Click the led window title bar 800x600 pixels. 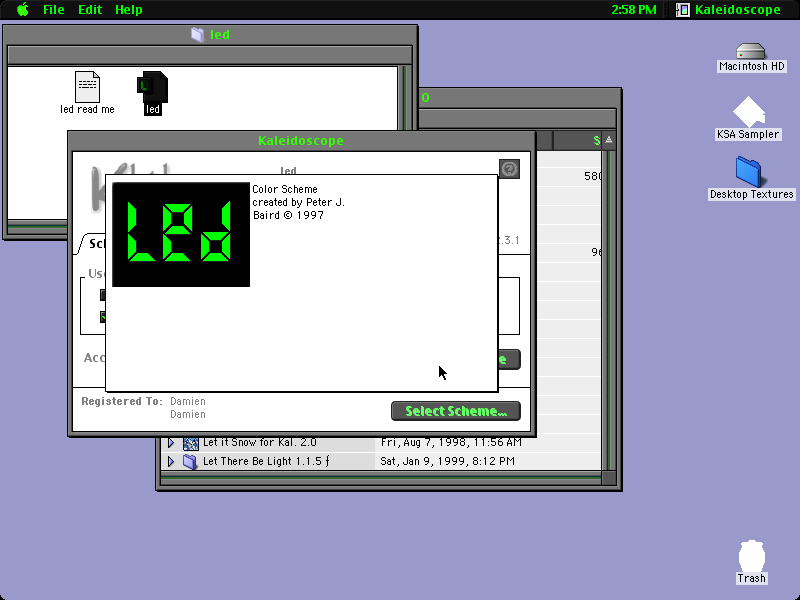(x=210, y=35)
